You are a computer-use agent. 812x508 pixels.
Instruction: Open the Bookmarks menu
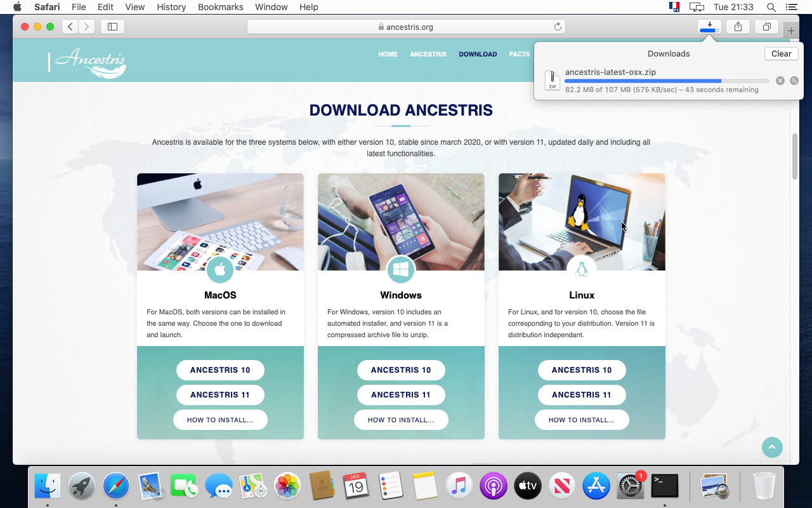click(221, 7)
